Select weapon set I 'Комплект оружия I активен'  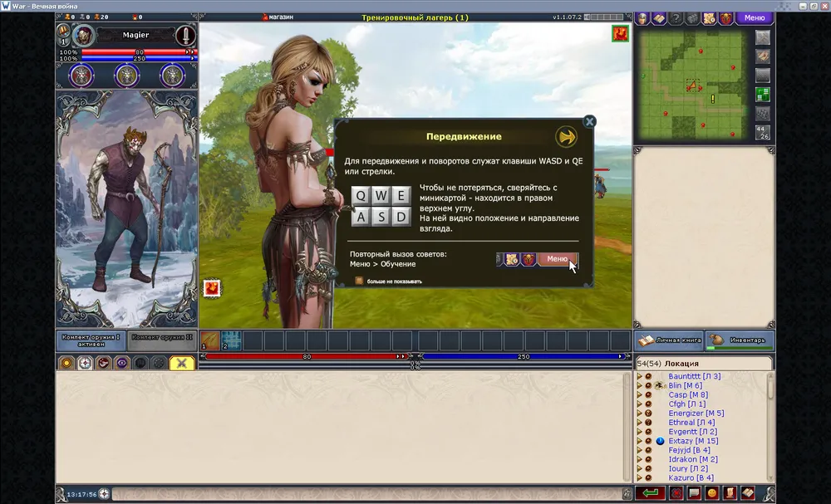tap(91, 340)
